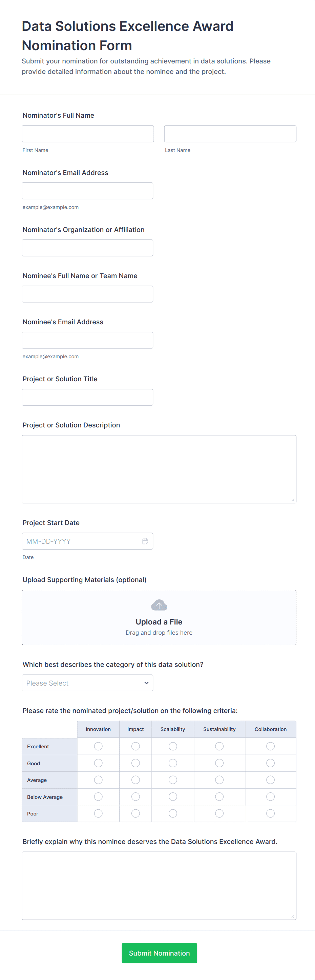Submit the nomination form
The height and width of the screenshot is (980, 315).
pos(159,953)
